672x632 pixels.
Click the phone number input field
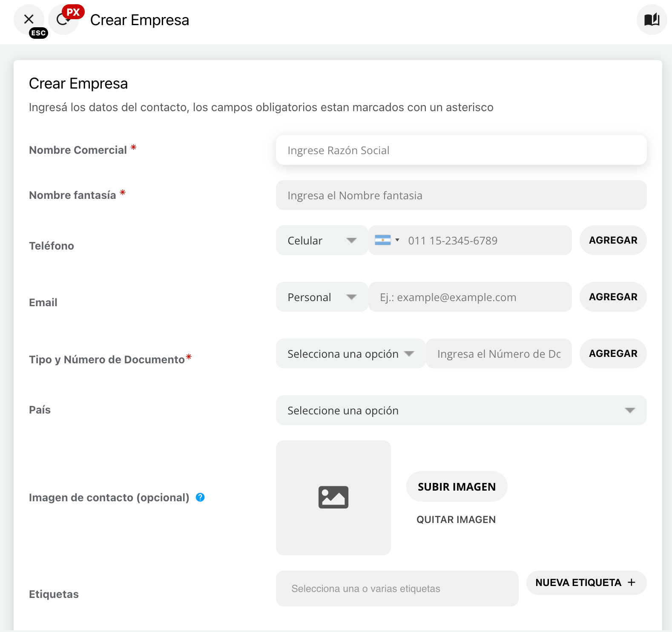tap(485, 240)
